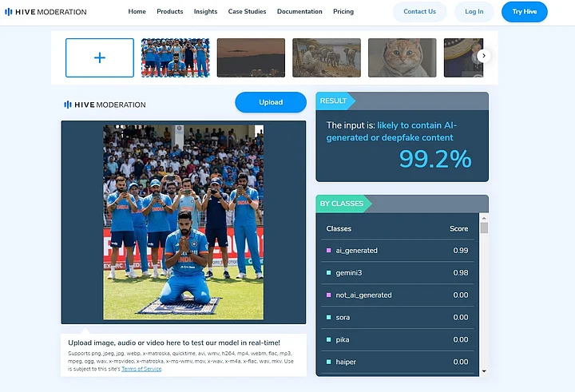Show next sample thumbnails with the arrow
The image size is (575, 392).
484,56
